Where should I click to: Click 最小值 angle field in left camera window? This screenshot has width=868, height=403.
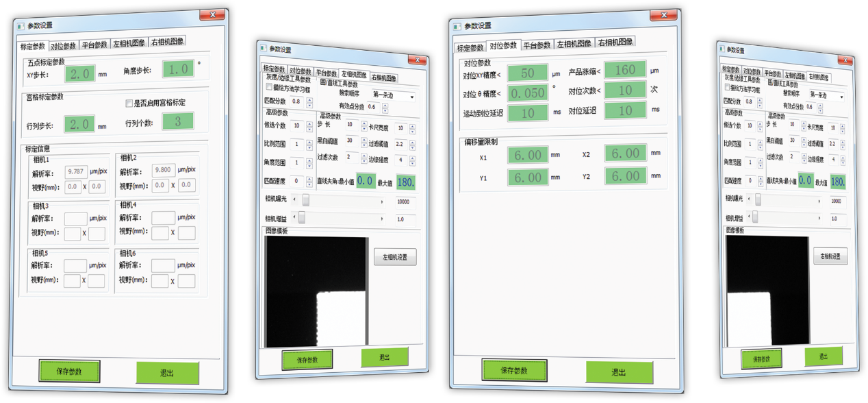pos(366,180)
